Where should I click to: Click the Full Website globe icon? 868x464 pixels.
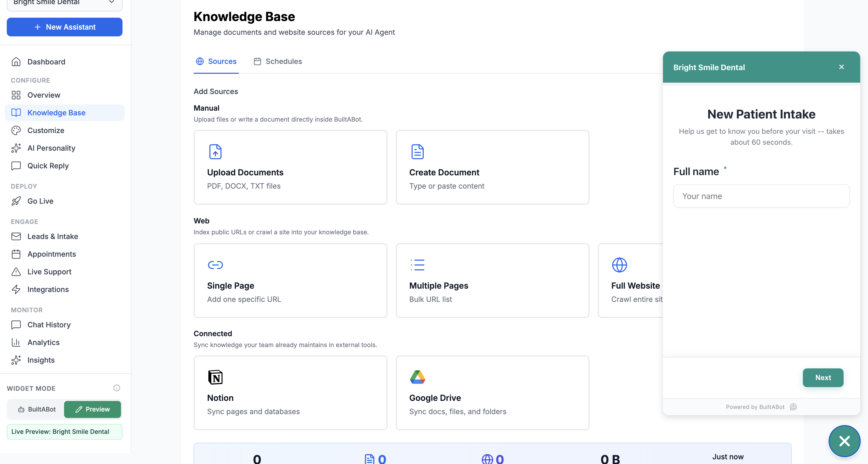(x=619, y=265)
